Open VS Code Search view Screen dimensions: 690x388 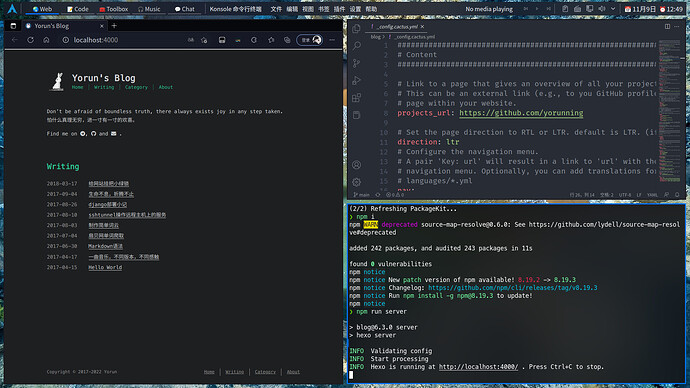pos(356,46)
